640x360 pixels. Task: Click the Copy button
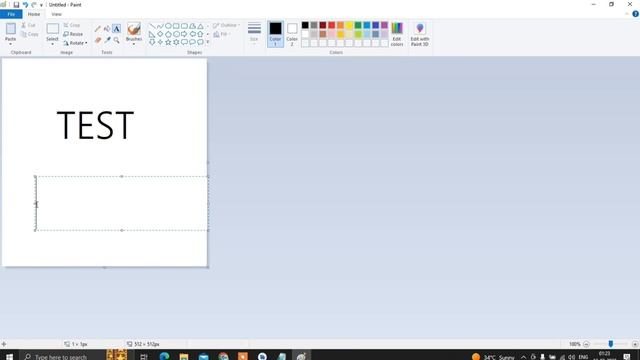click(x=30, y=34)
